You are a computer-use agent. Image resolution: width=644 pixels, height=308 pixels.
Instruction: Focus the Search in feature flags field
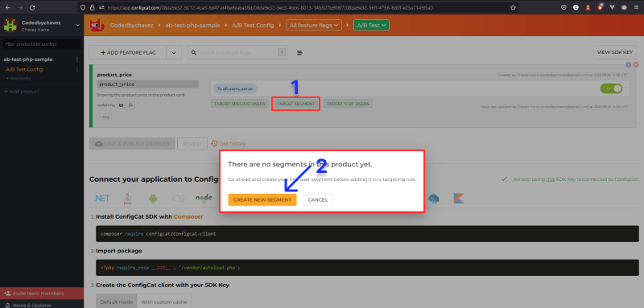pyautogui.click(x=237, y=52)
